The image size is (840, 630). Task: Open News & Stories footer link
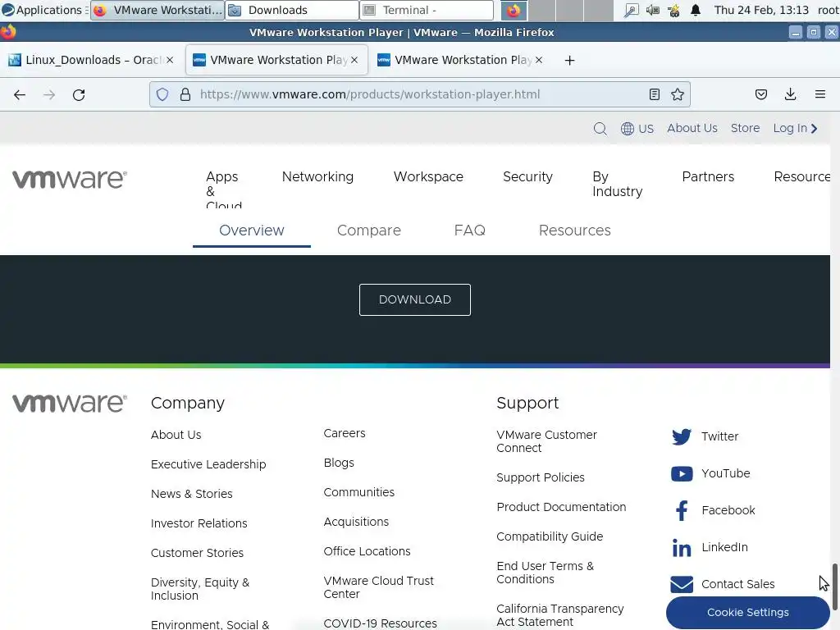click(192, 494)
